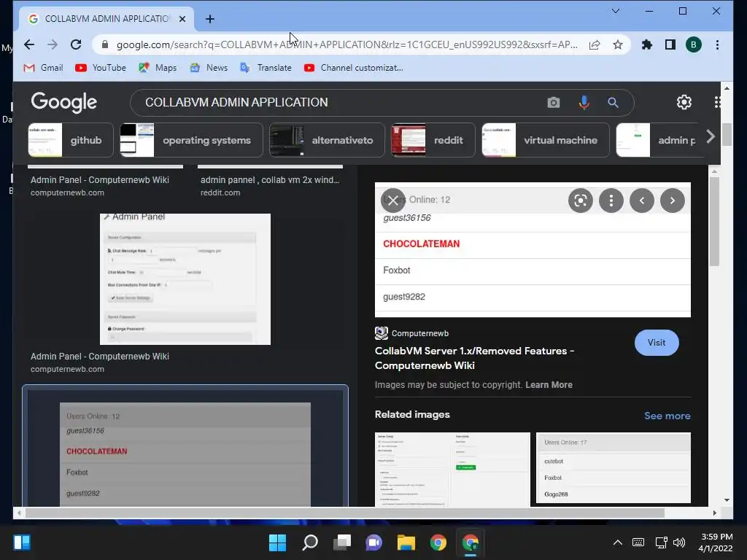Bookmark this page with the star
Image resolution: width=747 pixels, height=560 pixels.
coord(618,44)
